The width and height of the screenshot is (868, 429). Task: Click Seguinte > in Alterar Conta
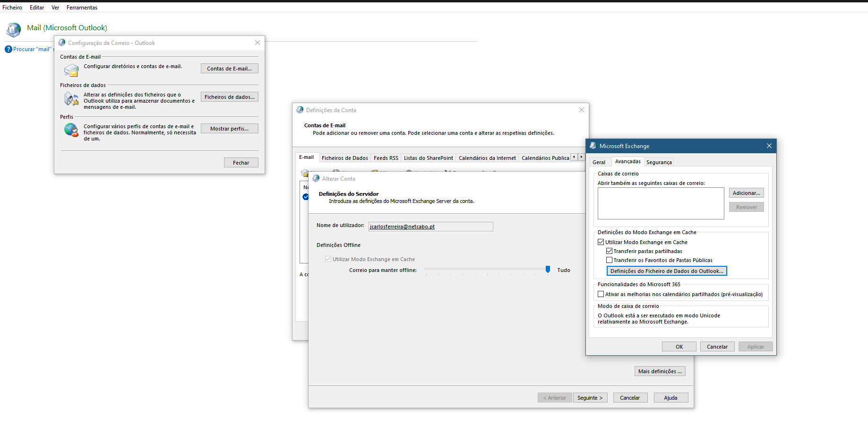(590, 398)
